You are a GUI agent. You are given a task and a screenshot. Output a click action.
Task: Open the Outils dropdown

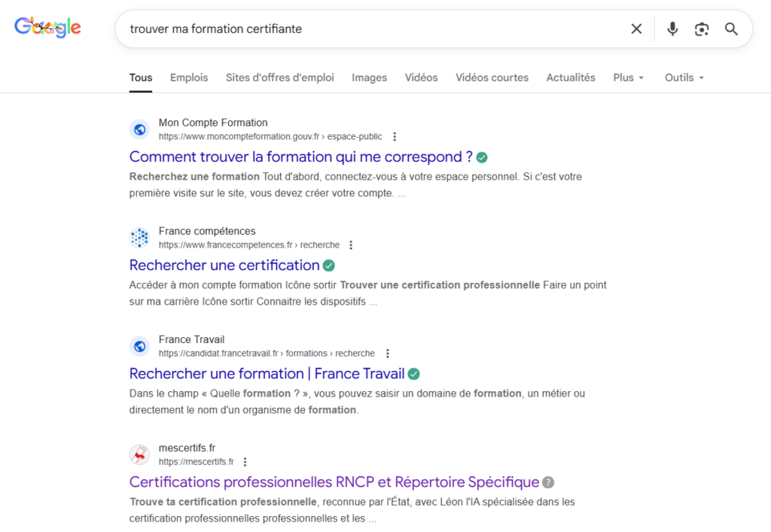coord(683,77)
